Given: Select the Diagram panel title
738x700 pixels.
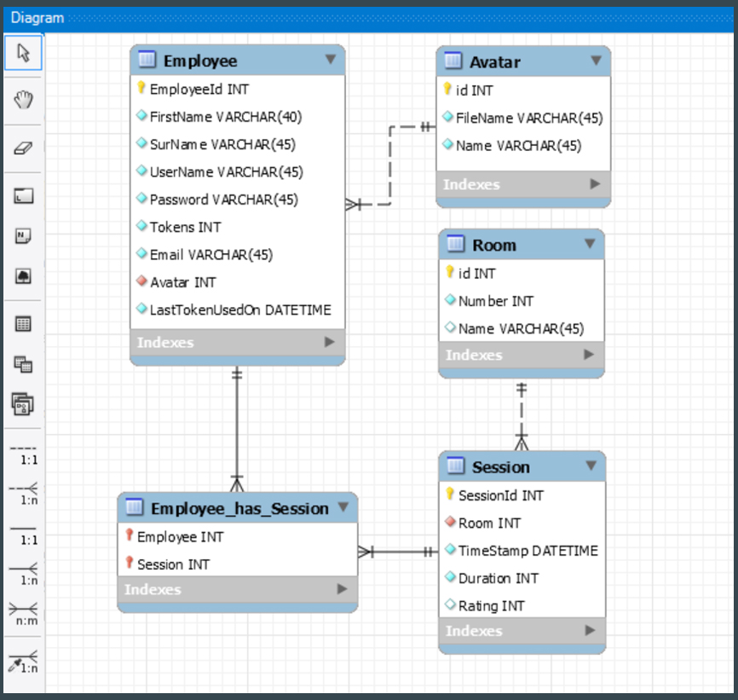Looking at the screenshot, I should coord(37,18).
